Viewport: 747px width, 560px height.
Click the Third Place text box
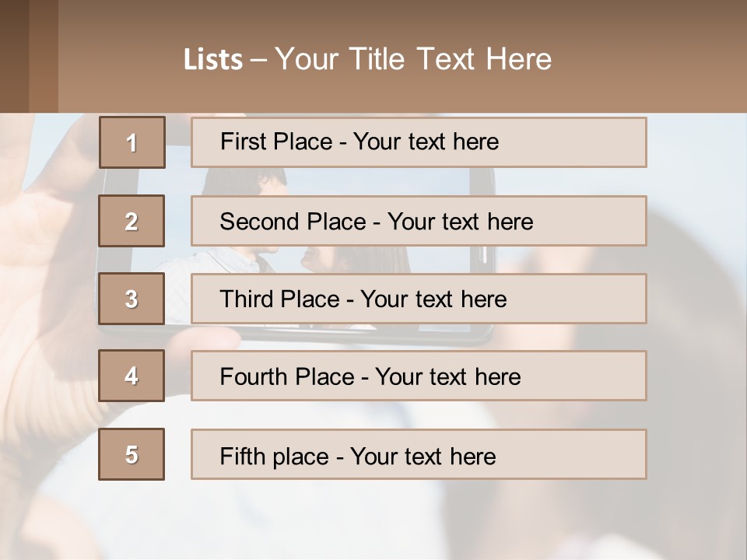point(419,299)
